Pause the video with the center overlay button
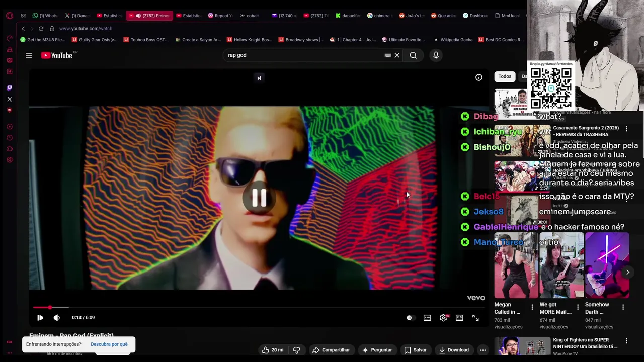This screenshot has width=644, height=362. click(x=259, y=198)
